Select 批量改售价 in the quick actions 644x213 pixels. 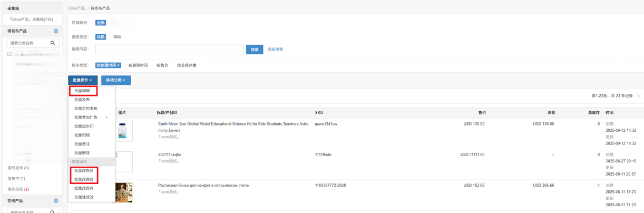point(84,171)
